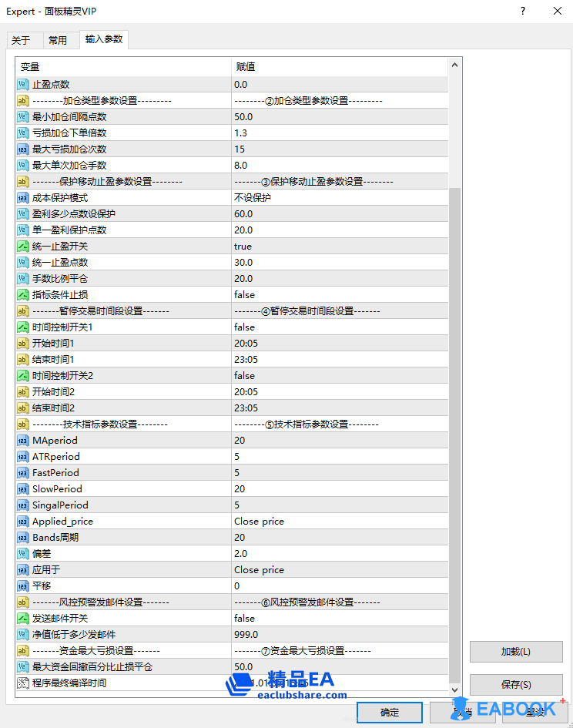Click the icon beside 盈利多少点数设保护
This screenshot has width=573, height=728.
tap(23, 214)
